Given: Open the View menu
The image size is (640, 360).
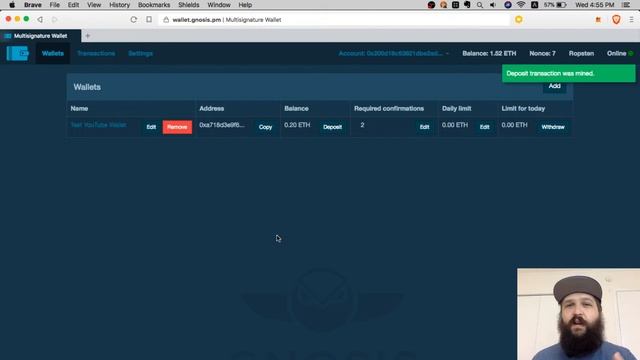Looking at the screenshot, I should click(x=94, y=5).
